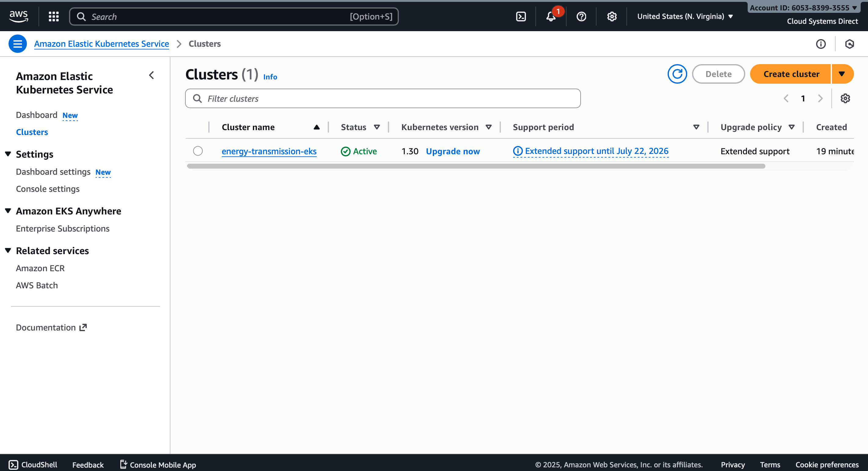
Task: Open the table preferences gear
Action: click(845, 98)
